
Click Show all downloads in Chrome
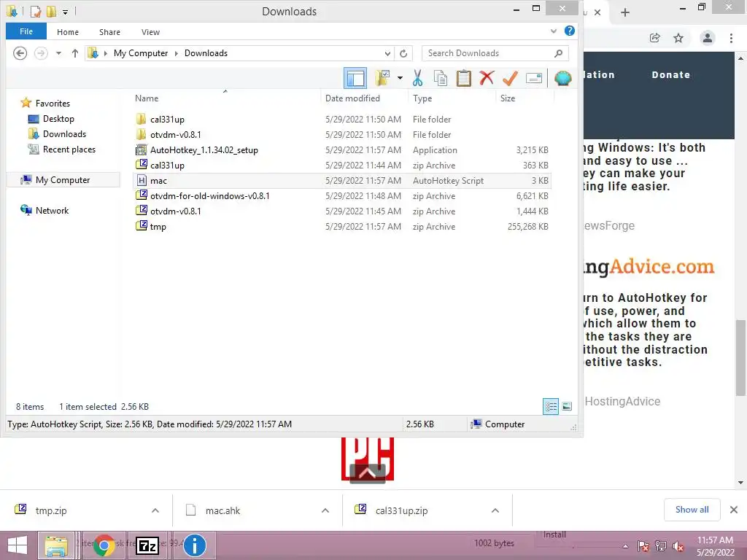(x=692, y=510)
